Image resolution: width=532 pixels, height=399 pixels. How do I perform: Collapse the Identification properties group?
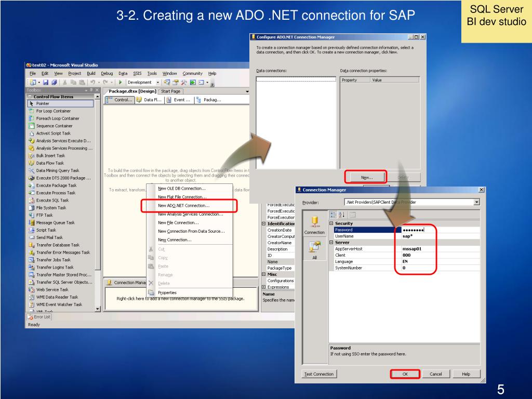click(x=263, y=224)
